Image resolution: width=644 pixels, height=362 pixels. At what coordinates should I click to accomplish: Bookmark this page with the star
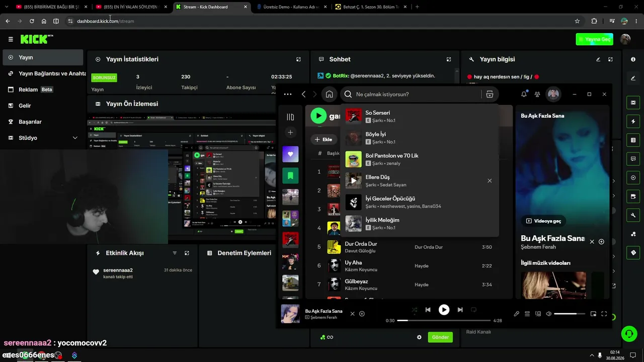pos(577,21)
